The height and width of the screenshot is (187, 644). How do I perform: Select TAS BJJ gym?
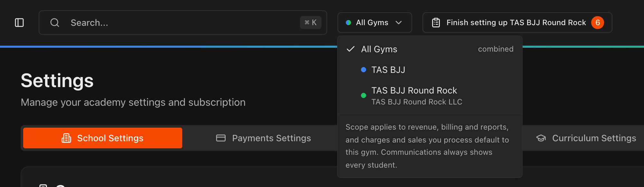(x=430, y=70)
